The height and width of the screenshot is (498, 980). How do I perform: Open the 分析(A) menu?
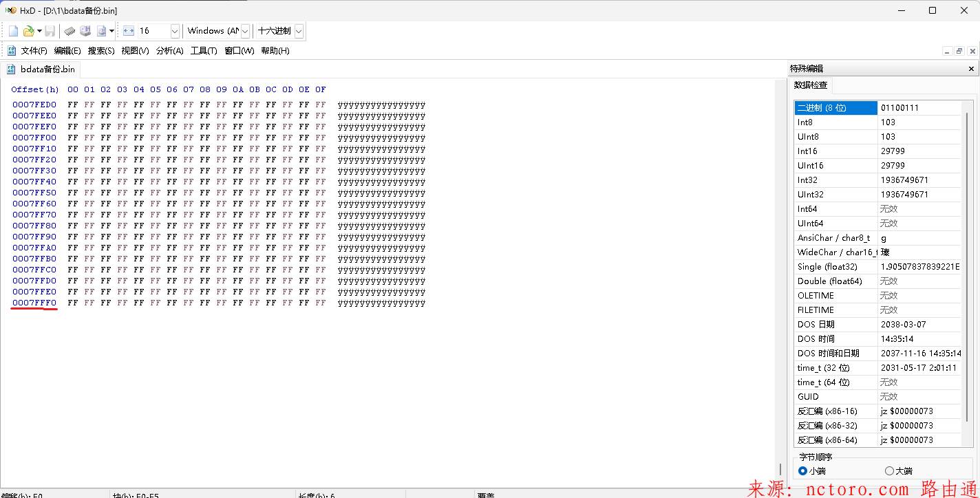coord(169,51)
